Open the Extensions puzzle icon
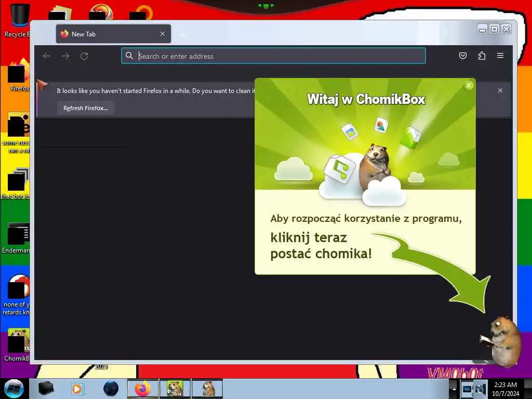 click(x=482, y=56)
